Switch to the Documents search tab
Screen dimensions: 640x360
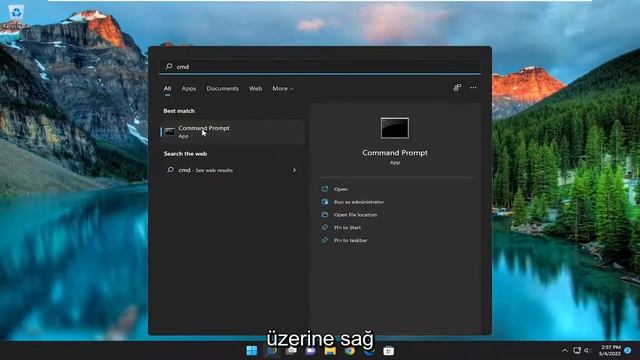coord(222,89)
